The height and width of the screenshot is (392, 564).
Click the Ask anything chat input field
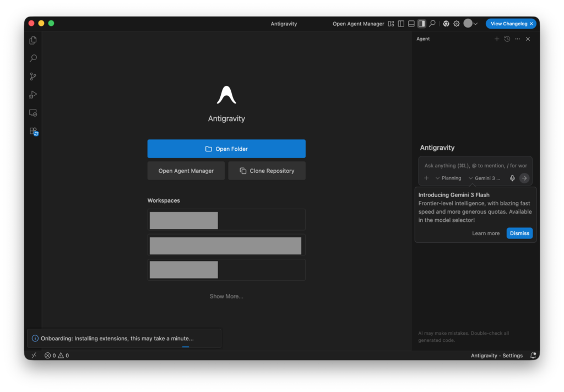pyautogui.click(x=475, y=166)
